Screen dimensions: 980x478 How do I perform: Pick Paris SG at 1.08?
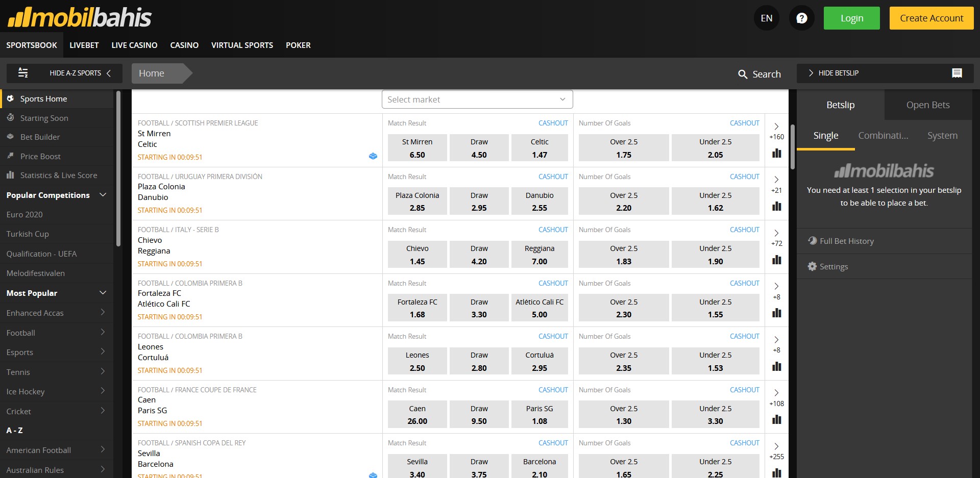(x=540, y=414)
